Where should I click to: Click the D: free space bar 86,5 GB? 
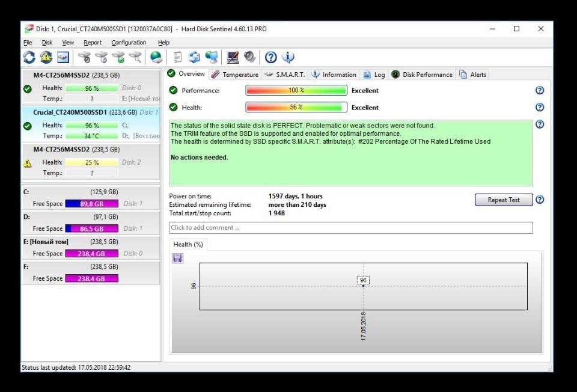tap(91, 228)
